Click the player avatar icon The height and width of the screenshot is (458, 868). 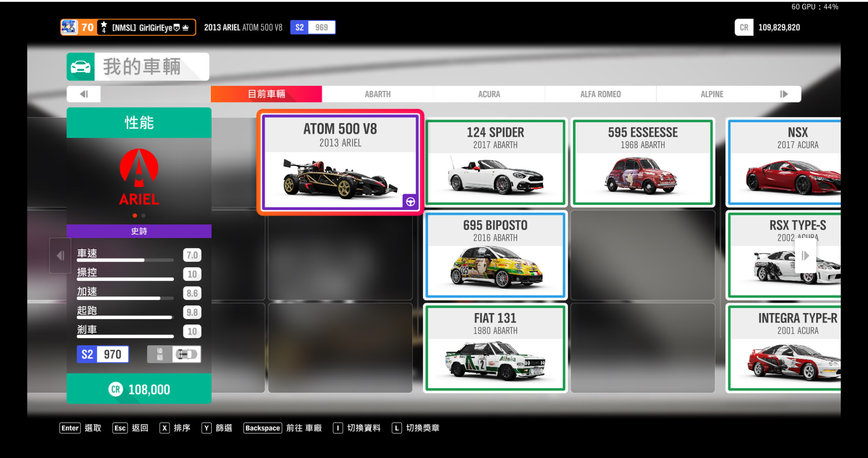pos(69,27)
